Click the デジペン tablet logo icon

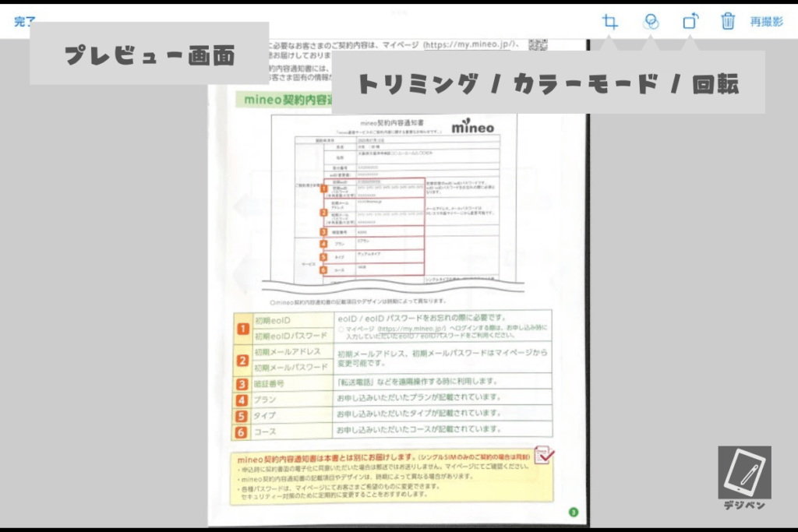(x=744, y=473)
